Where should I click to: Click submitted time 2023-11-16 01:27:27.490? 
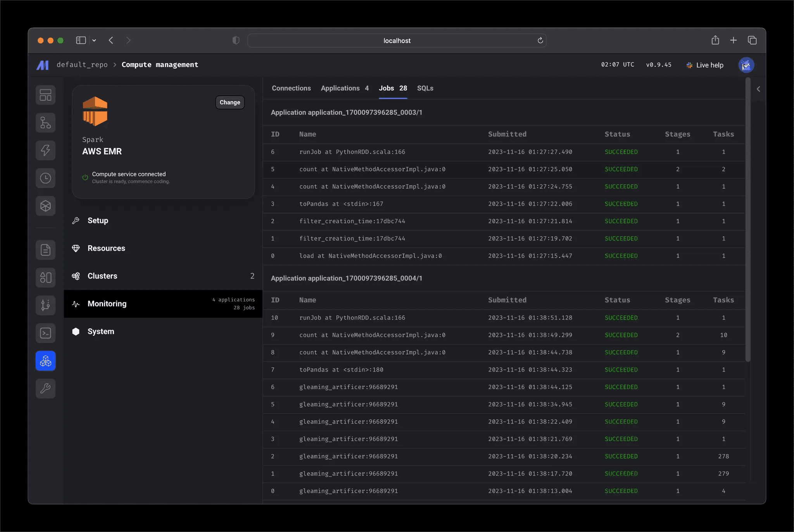click(530, 152)
